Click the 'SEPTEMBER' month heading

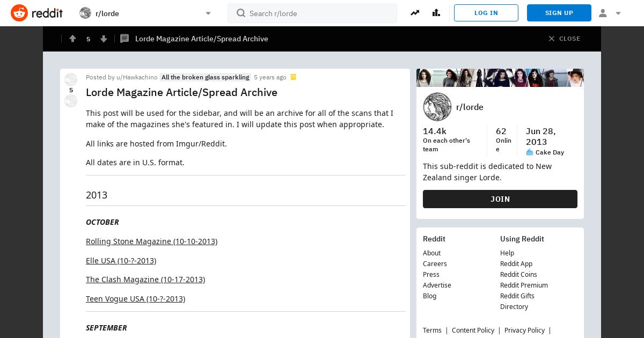tap(106, 328)
